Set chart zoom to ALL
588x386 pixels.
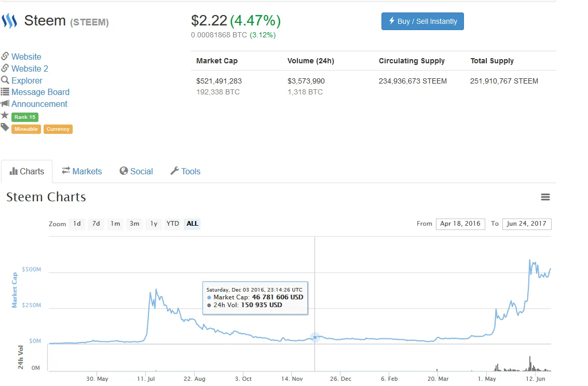(x=192, y=224)
